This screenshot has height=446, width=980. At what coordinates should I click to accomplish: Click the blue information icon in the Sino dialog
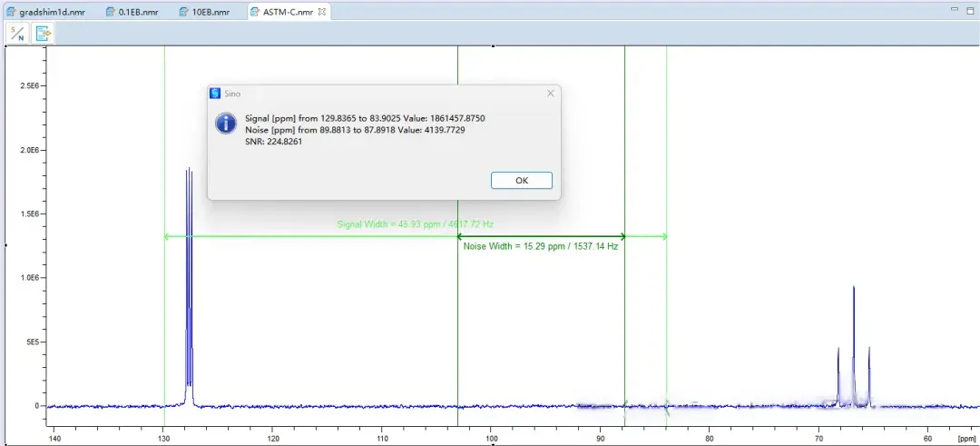click(225, 124)
